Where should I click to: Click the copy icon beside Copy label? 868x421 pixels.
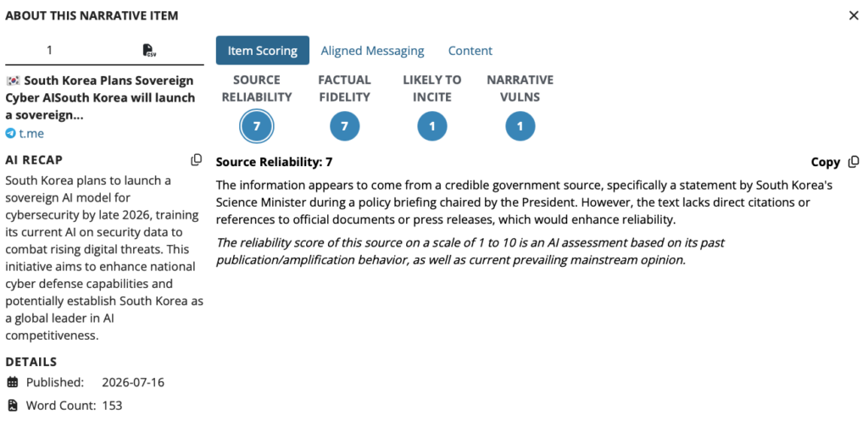[853, 162]
